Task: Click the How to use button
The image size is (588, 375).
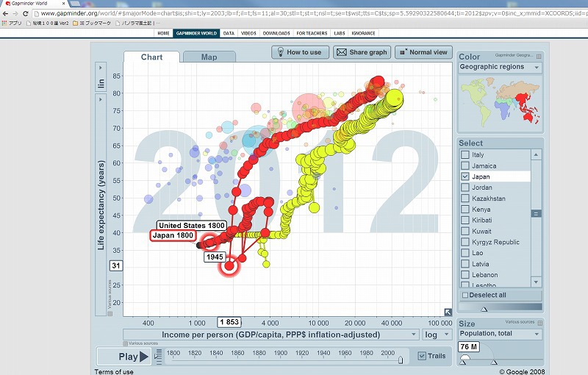Action: coord(300,52)
